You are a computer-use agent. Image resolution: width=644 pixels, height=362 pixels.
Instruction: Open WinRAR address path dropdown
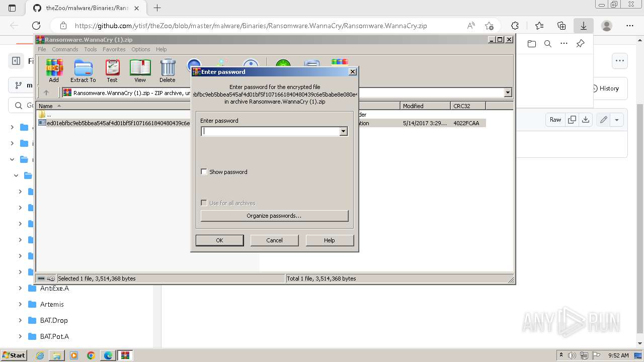(x=508, y=93)
